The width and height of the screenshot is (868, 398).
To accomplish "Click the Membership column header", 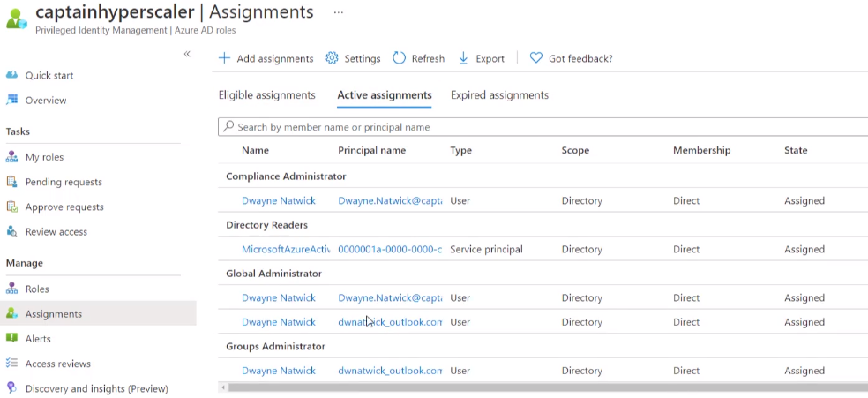I will [x=702, y=150].
